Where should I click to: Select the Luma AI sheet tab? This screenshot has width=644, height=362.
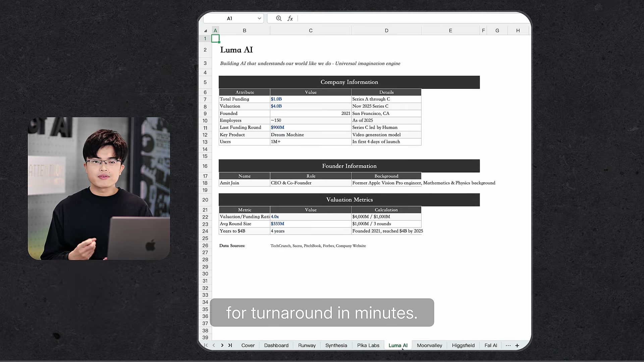(398, 345)
